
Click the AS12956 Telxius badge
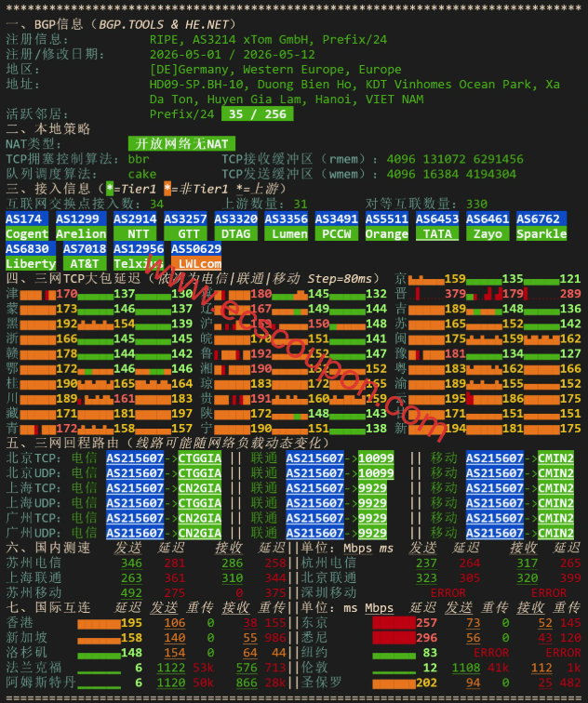[x=139, y=256]
